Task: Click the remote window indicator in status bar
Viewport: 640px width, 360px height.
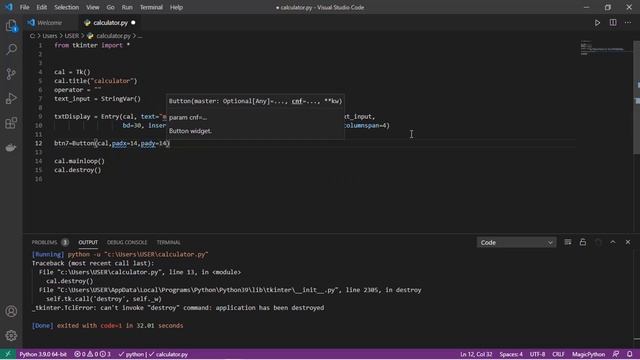Action: click(7, 354)
